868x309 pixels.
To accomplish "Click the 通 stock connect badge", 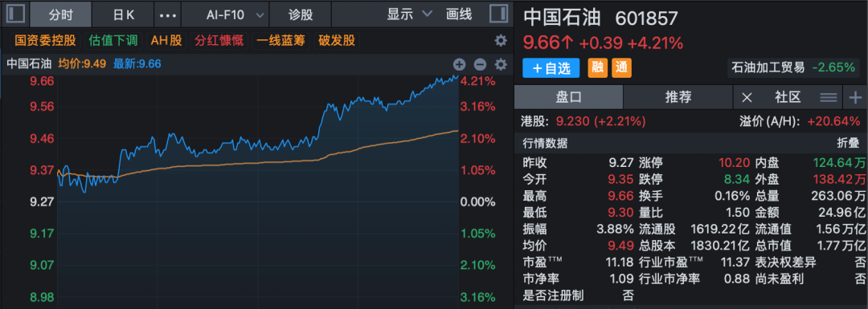I will (621, 68).
